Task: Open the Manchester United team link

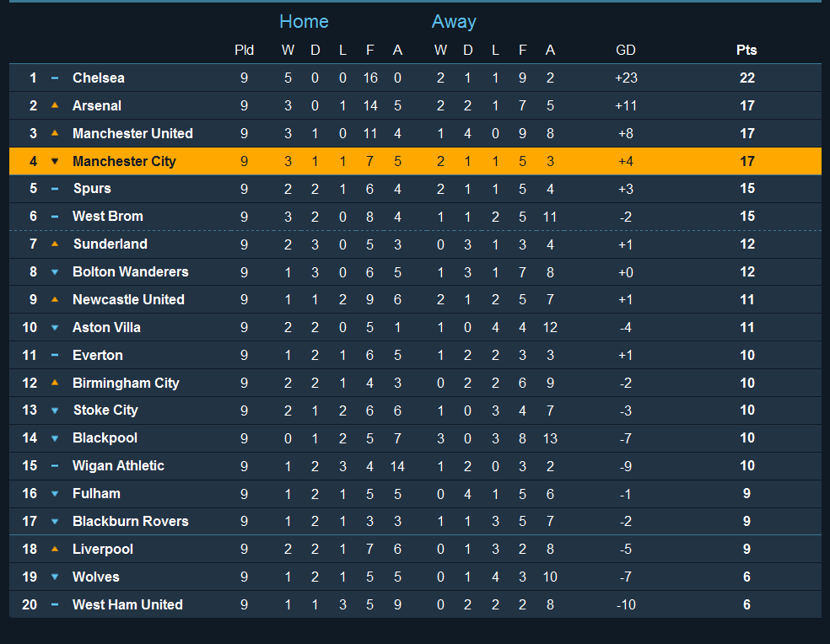Action: [132, 133]
